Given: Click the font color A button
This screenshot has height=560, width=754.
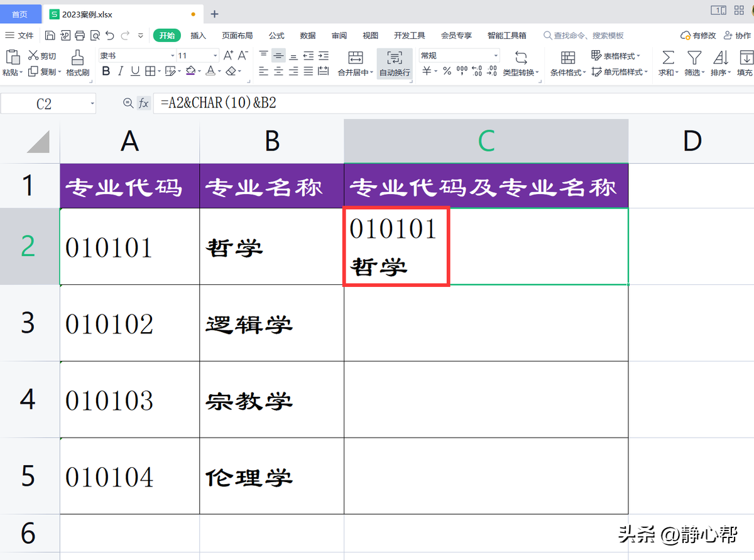Looking at the screenshot, I should [210, 72].
